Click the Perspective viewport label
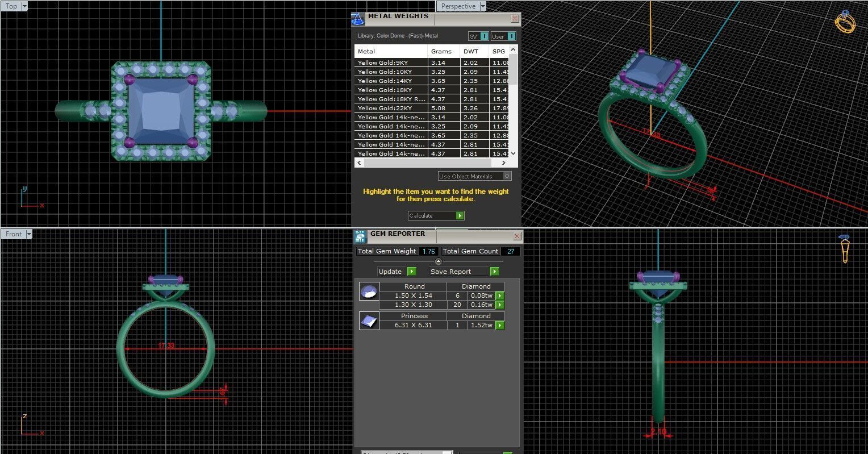Screen dimensions: 868x454 coord(458,6)
